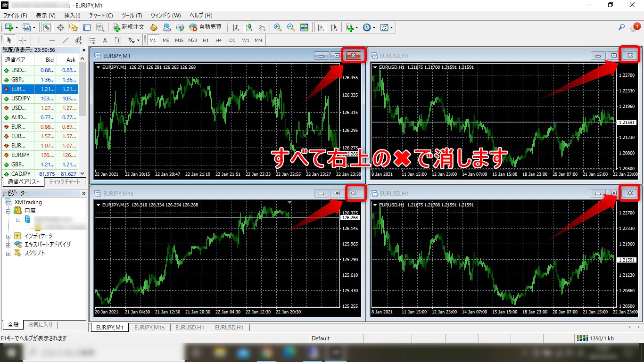Tile chart windows using toolbar icon

point(304,27)
